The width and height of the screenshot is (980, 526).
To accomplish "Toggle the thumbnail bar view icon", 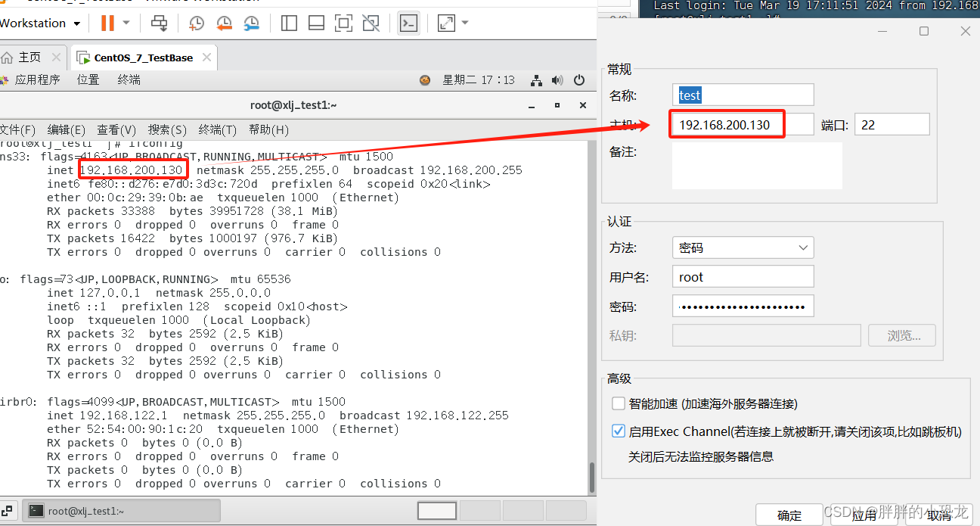I will pos(316,23).
